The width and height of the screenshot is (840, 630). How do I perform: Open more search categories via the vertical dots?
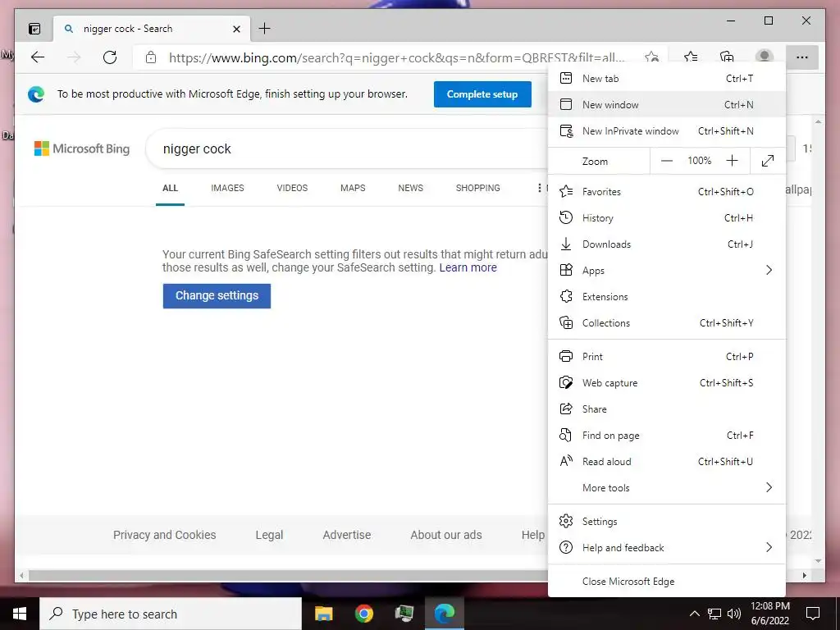click(x=540, y=188)
